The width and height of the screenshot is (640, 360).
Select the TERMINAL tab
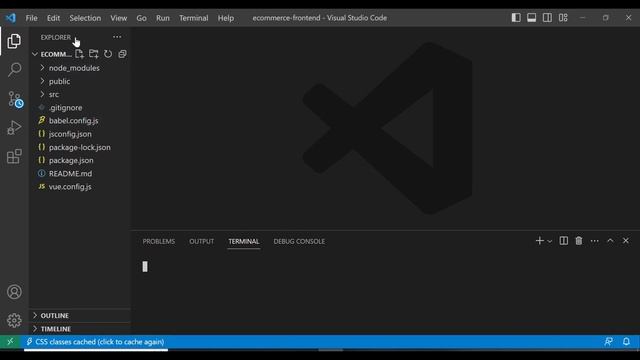pyautogui.click(x=244, y=241)
